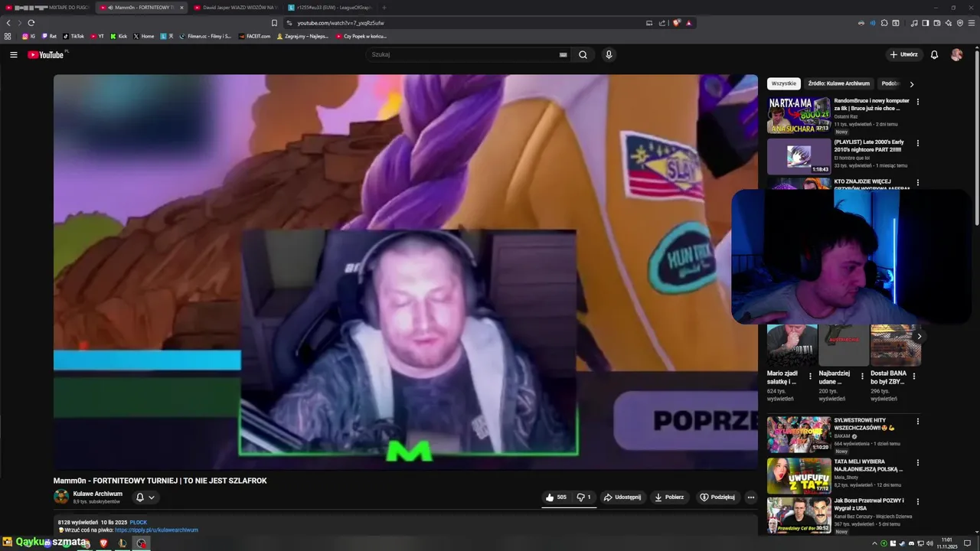
Task: Like the video with thumbs up
Action: pyautogui.click(x=556, y=497)
